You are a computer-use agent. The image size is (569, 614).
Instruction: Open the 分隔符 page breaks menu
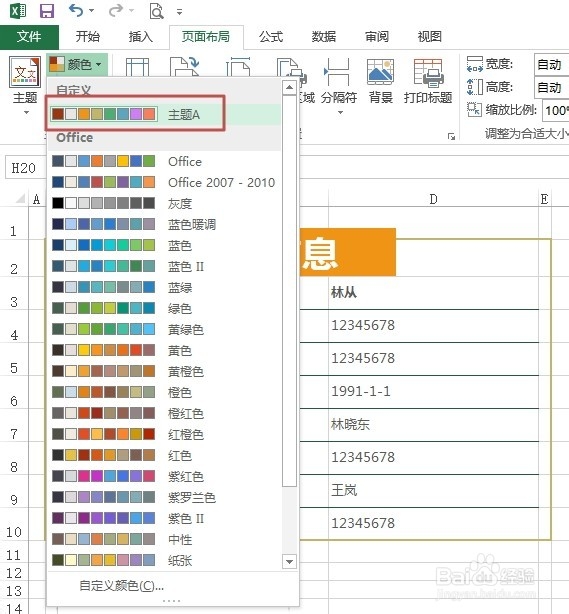coord(339,86)
